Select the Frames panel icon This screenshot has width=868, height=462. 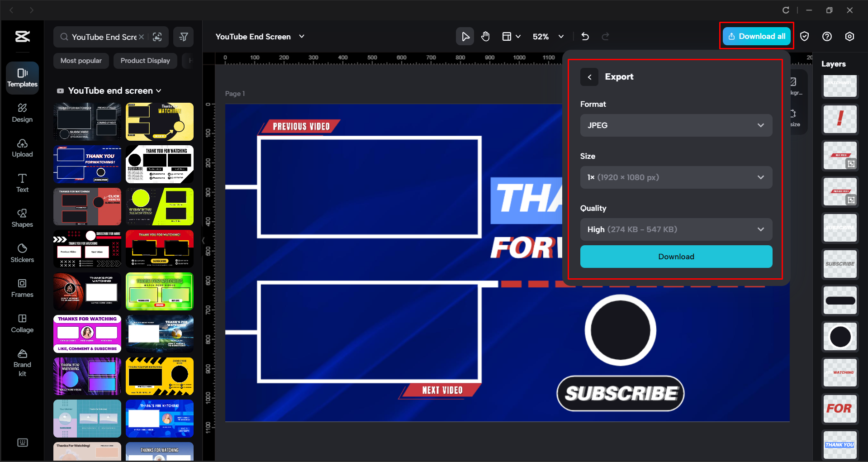(x=22, y=288)
